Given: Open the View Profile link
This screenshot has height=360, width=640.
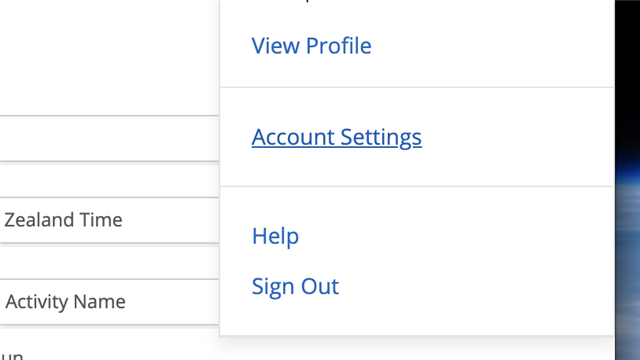Looking at the screenshot, I should click(311, 45).
